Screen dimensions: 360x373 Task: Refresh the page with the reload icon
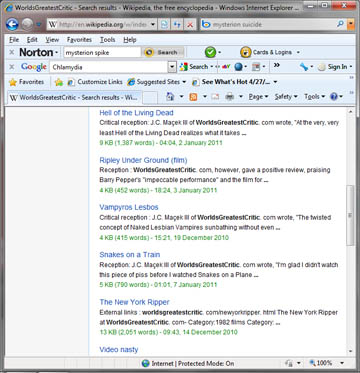tap(177, 24)
